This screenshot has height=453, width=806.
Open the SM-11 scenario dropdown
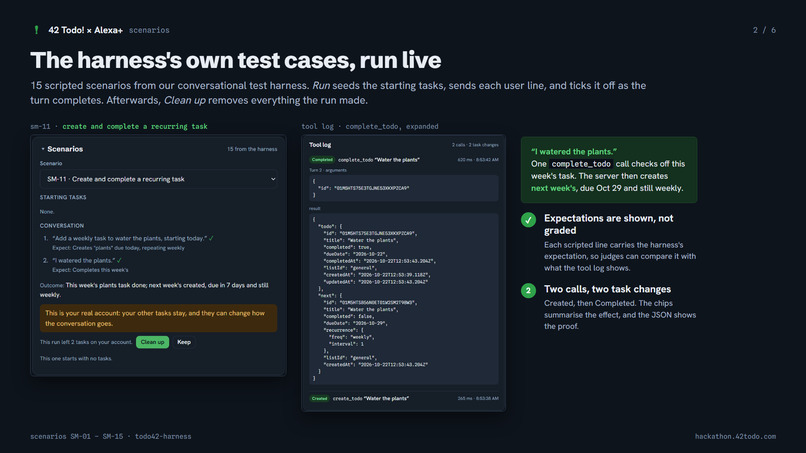click(158, 179)
